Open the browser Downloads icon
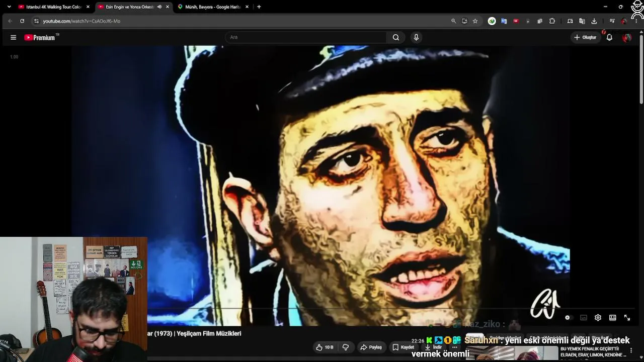This screenshot has width=644, height=362. click(x=594, y=21)
